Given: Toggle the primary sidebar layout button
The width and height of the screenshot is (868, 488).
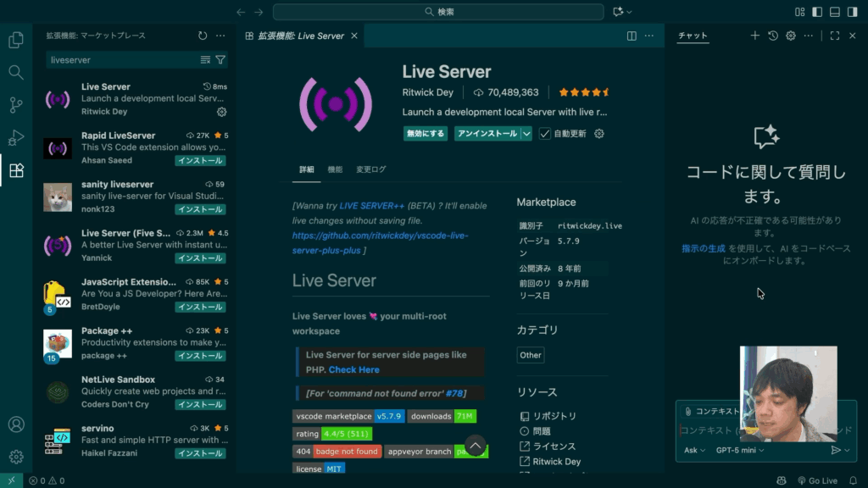Looking at the screenshot, I should (x=817, y=12).
